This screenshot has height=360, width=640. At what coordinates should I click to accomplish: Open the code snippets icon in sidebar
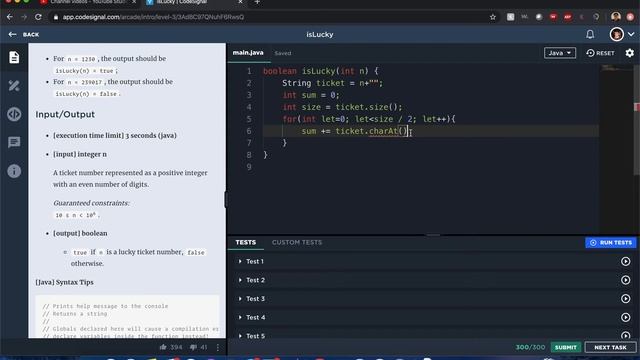click(14, 114)
